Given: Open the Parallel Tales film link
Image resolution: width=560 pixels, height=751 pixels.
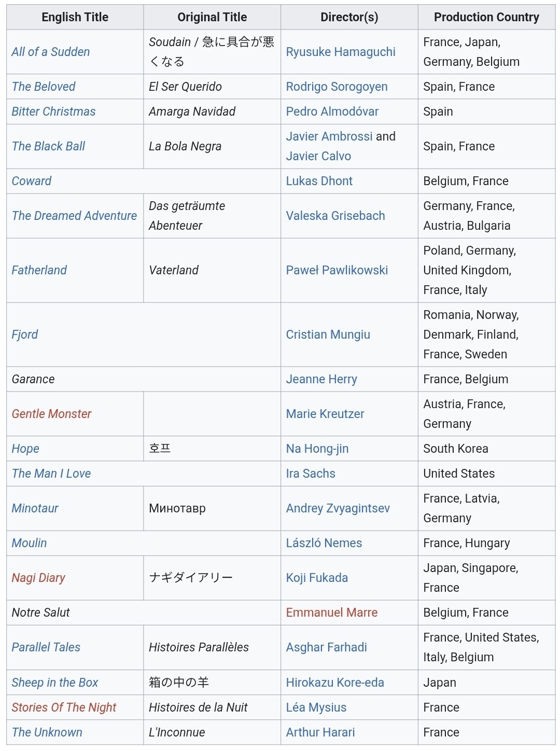Looking at the screenshot, I should tap(46, 647).
